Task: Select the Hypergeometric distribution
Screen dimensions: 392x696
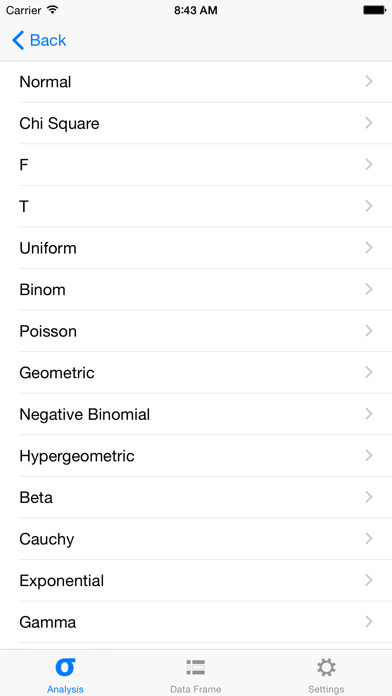Action: [196, 456]
